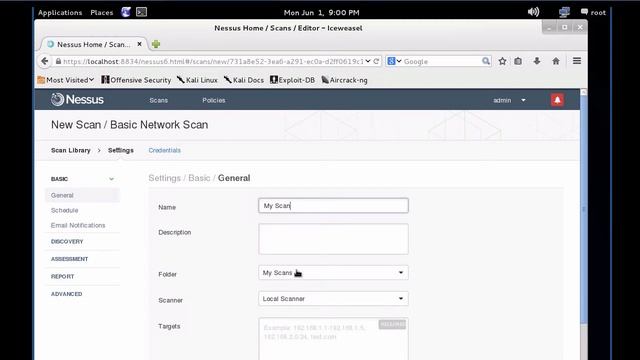Open the Folder dropdown showing My Scans
The height and width of the screenshot is (360, 640).
pos(333,273)
